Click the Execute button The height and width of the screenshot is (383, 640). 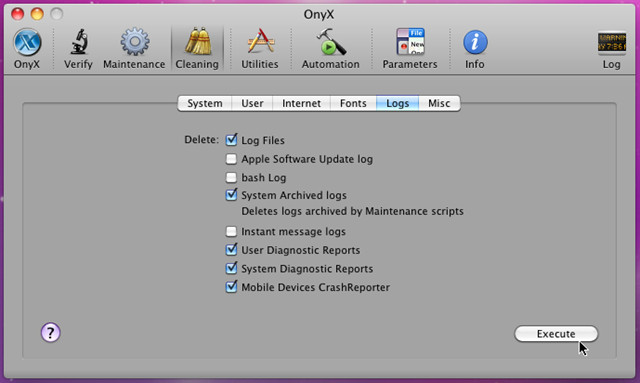(556, 334)
